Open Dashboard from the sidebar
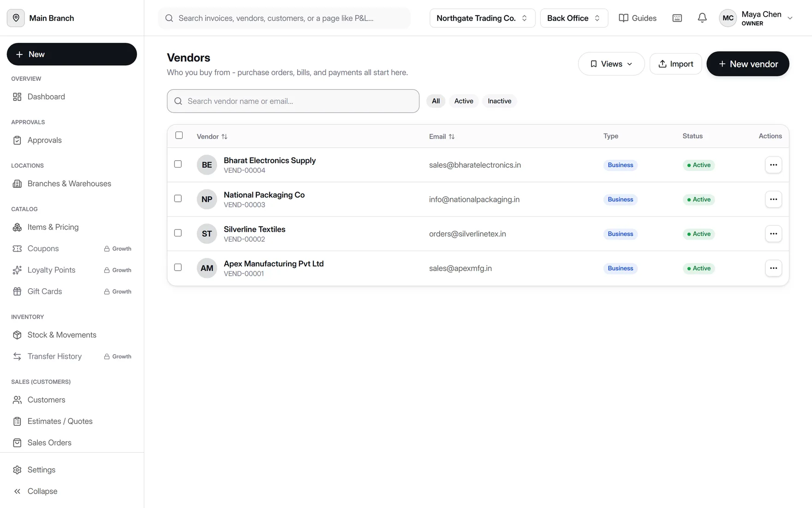812x508 pixels. [46, 97]
